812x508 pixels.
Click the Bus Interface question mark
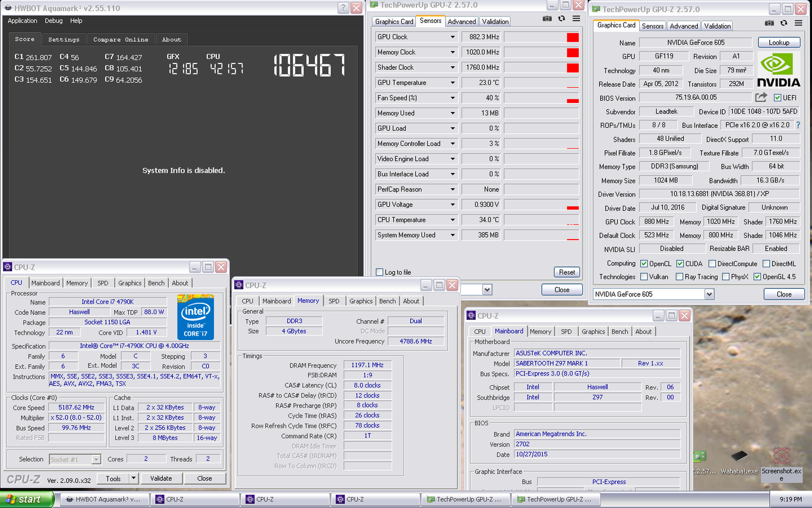click(798, 125)
